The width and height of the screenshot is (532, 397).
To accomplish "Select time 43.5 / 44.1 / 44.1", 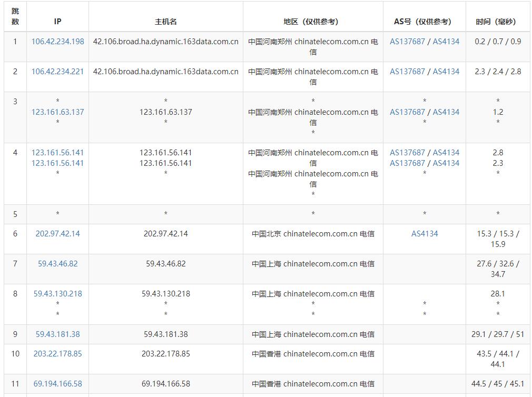I will [498, 359].
